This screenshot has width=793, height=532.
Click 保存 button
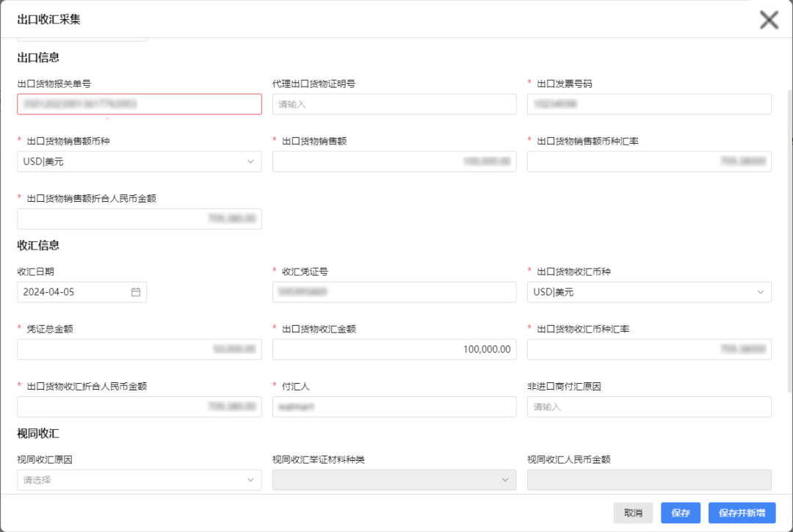click(681, 513)
